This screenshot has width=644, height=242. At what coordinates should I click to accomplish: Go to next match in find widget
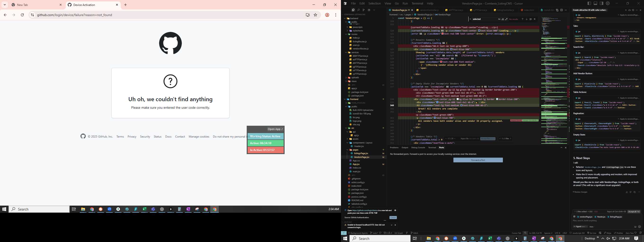(527, 19)
